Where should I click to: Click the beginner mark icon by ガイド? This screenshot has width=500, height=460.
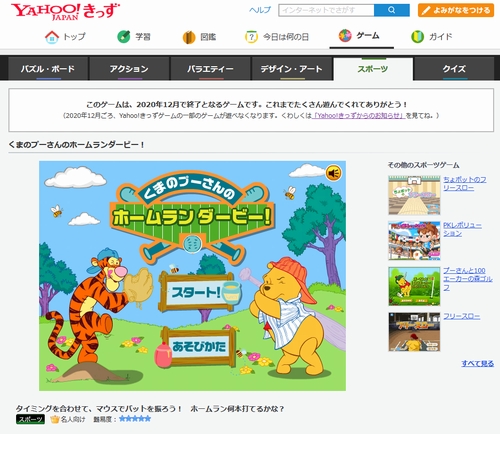tap(417, 37)
